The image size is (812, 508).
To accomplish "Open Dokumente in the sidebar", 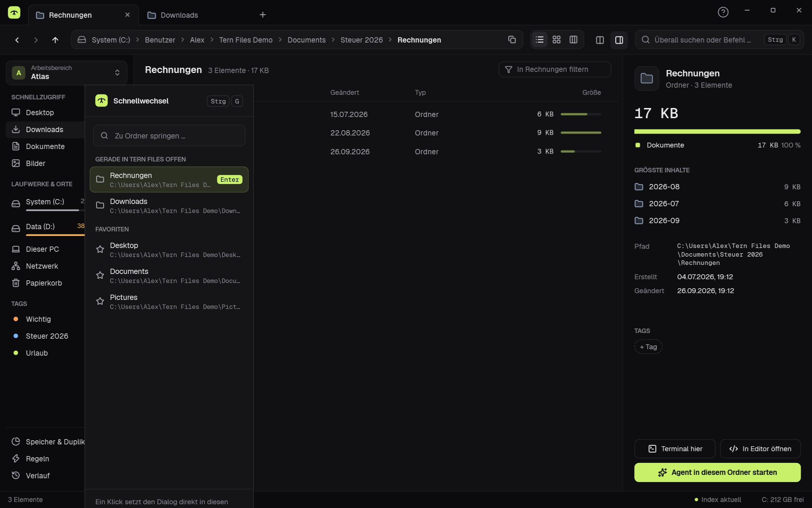I will click(x=45, y=146).
